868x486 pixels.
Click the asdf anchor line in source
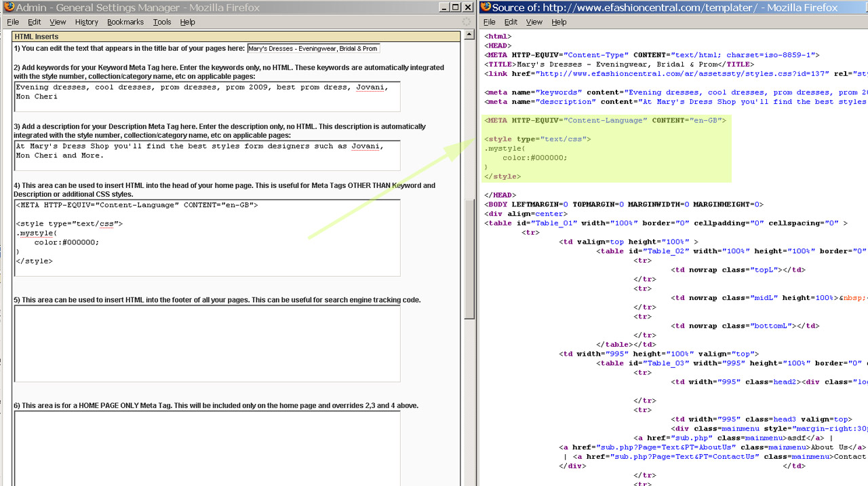[x=733, y=438]
